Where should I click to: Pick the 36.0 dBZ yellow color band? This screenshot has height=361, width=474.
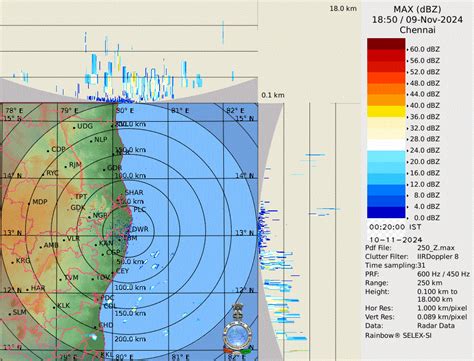[x=386, y=111]
